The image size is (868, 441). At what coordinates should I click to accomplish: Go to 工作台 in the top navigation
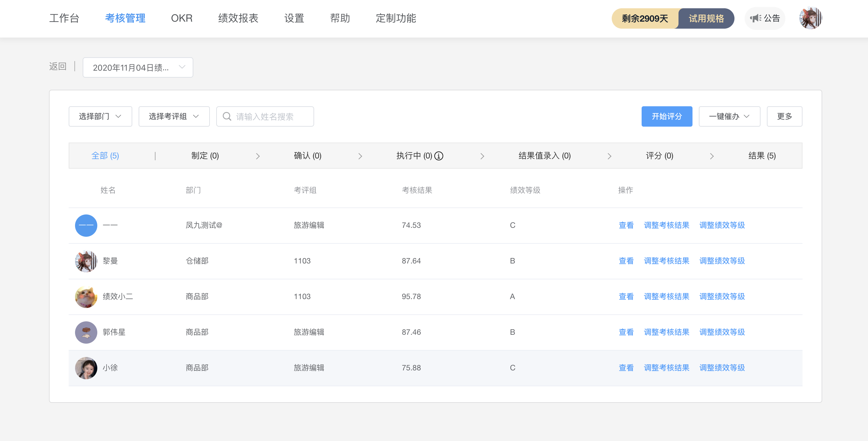pos(64,18)
